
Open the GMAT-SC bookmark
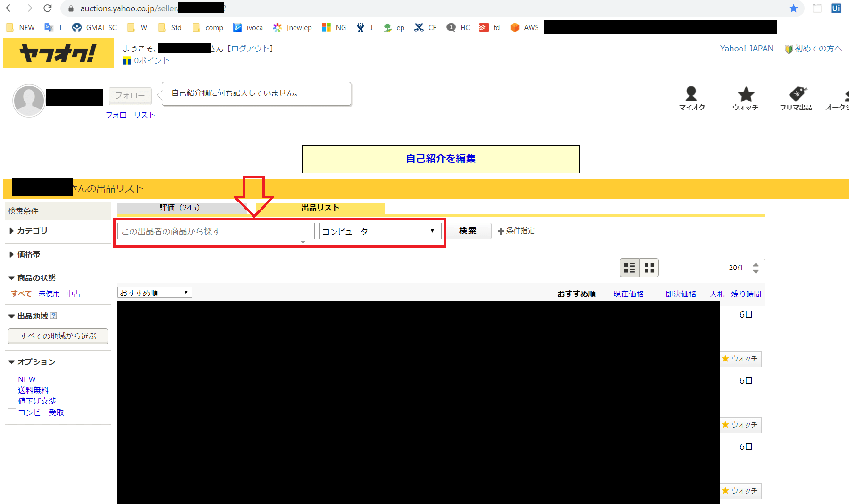tap(94, 27)
